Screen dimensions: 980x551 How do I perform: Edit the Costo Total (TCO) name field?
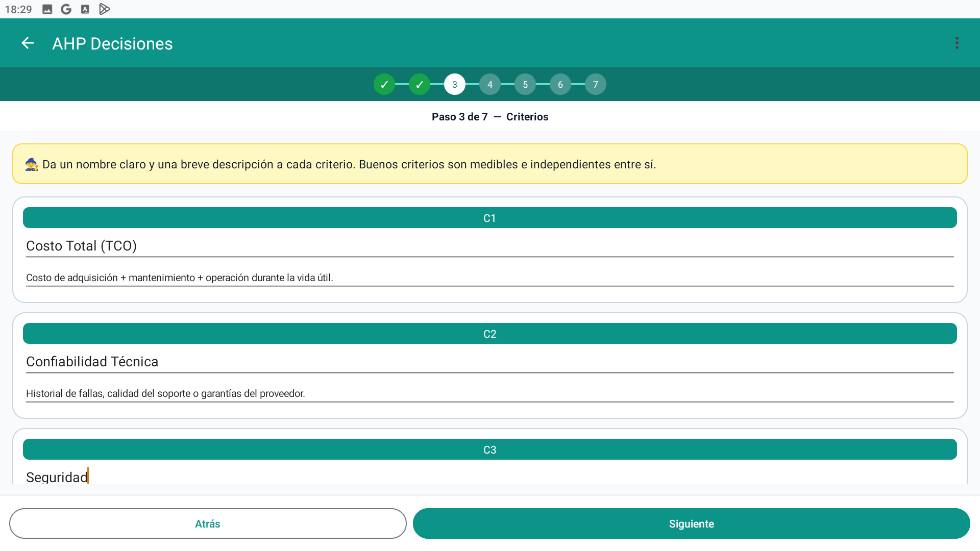[490, 246]
